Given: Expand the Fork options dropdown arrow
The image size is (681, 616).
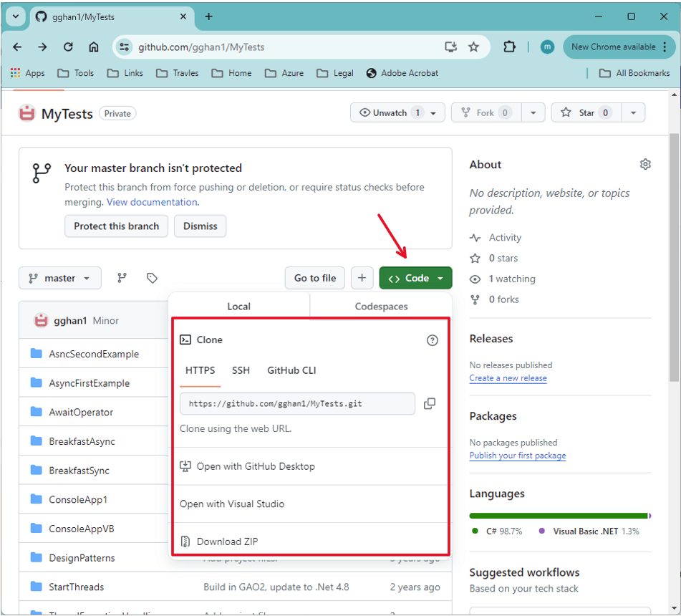Looking at the screenshot, I should [x=533, y=113].
